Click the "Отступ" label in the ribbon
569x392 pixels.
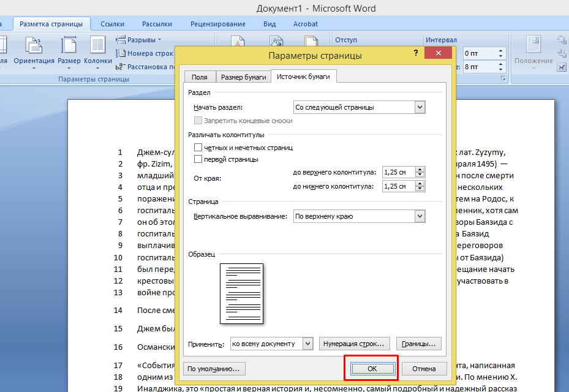[346, 40]
